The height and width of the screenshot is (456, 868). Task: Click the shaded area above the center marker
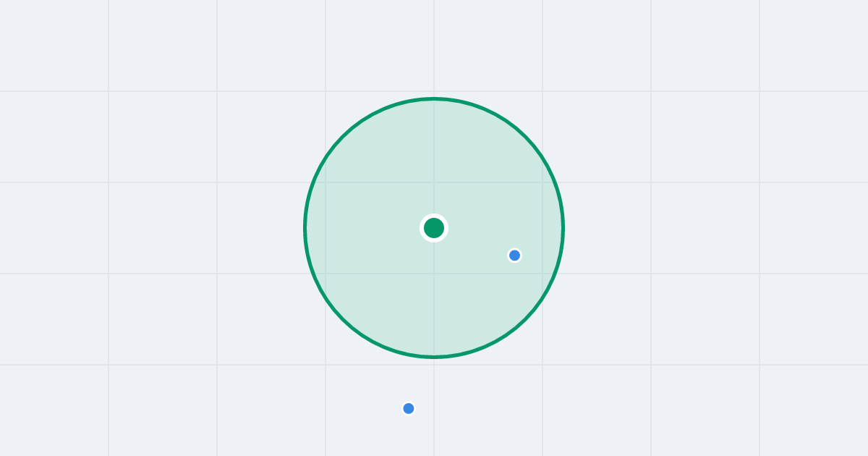coord(434,159)
